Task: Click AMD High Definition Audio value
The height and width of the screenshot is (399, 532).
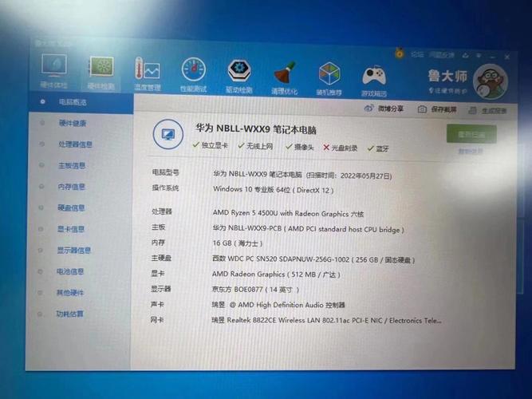Action: 278,305
